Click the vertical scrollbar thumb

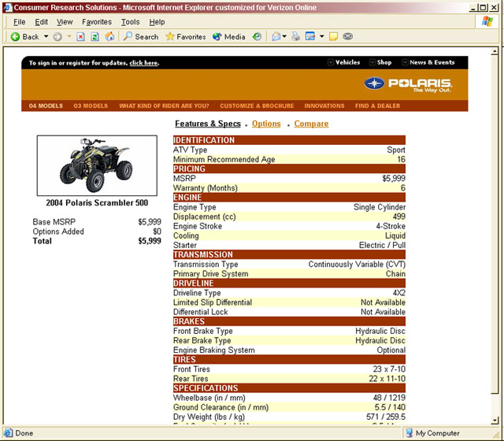(x=495, y=224)
